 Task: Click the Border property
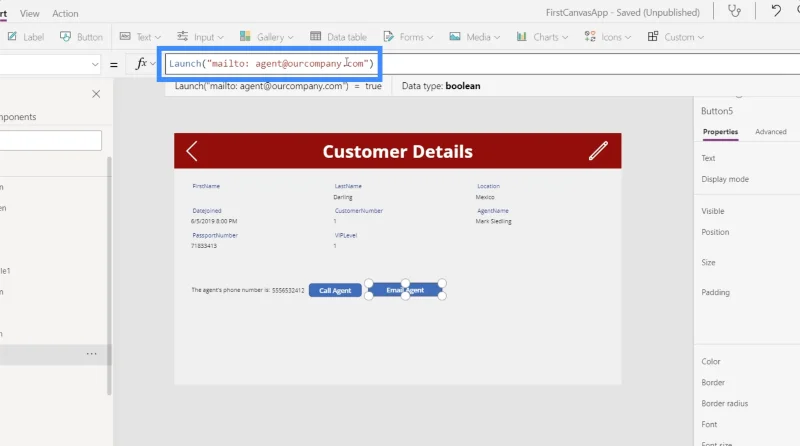[x=713, y=382]
